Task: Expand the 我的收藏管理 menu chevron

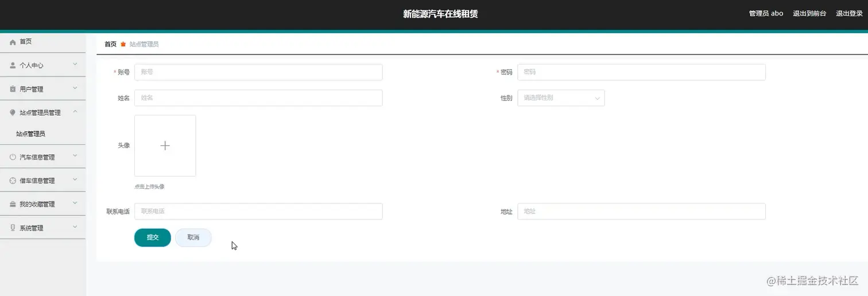Action: pos(75,203)
